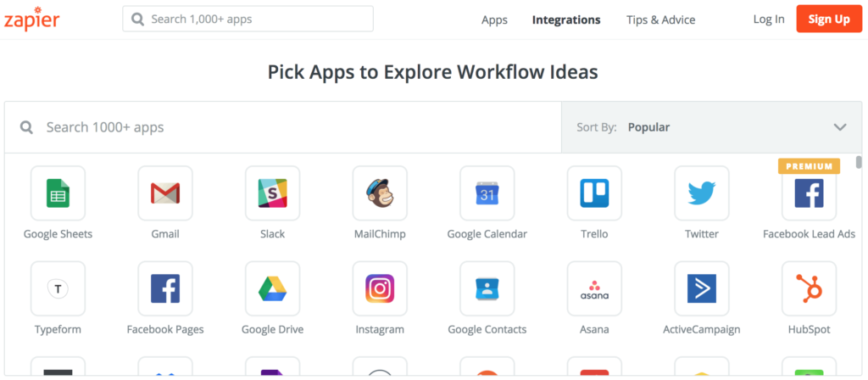Select the premium Facebook Lead Ads icon
Screen dimensions: 868x380
click(x=810, y=193)
